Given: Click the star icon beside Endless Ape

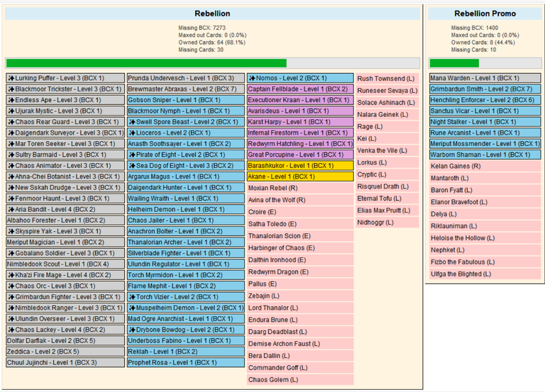Looking at the screenshot, I should click(11, 100).
